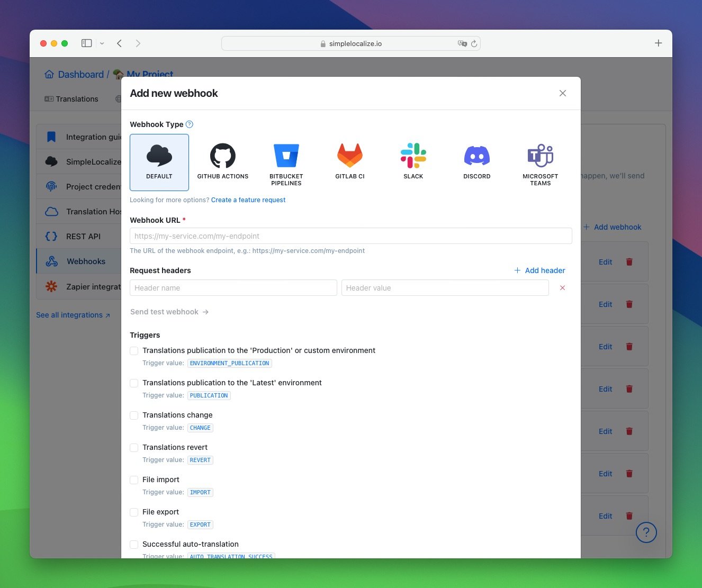Click the Integration guide bookmark icon

(x=51, y=137)
